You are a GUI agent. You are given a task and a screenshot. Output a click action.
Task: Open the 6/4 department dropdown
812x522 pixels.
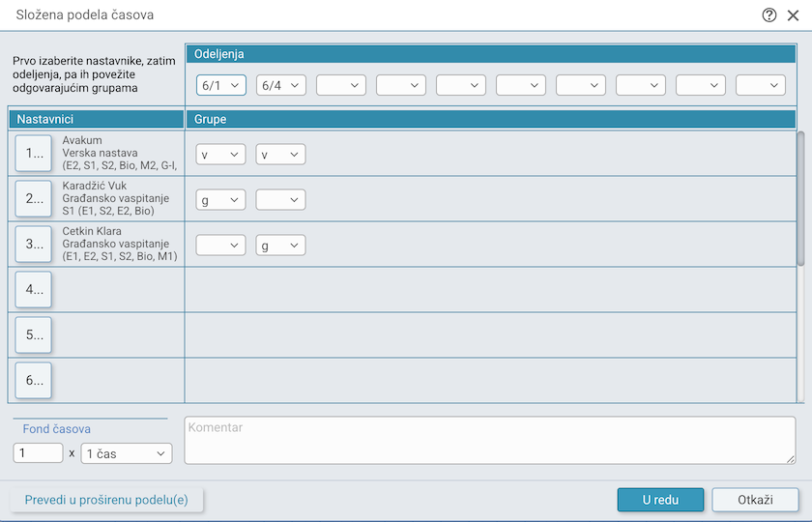coord(281,85)
